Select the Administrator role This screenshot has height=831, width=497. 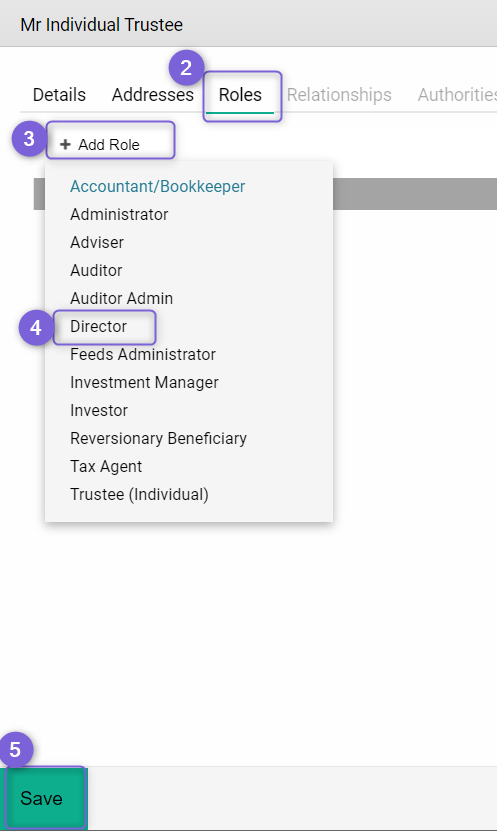click(x=119, y=215)
